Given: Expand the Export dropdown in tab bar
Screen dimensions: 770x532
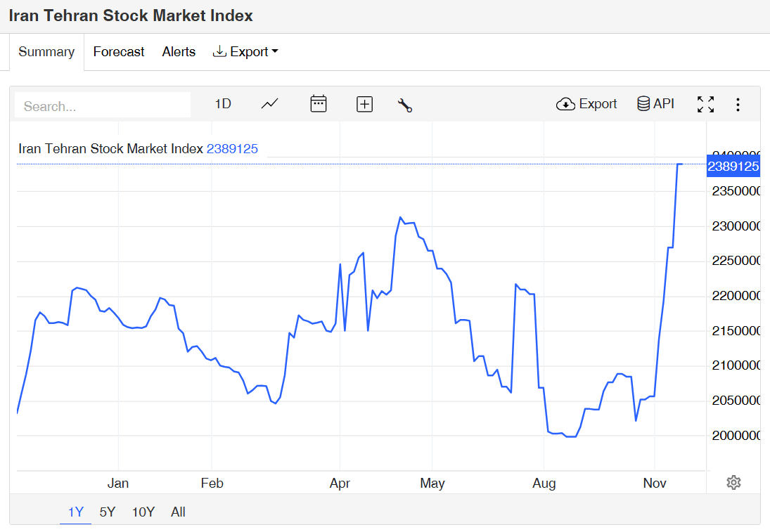Looking at the screenshot, I should pyautogui.click(x=245, y=52).
